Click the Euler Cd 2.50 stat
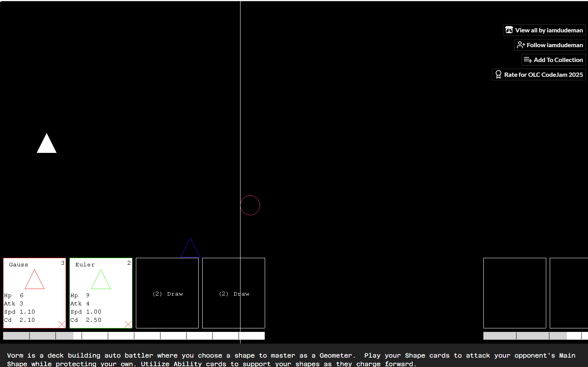 click(x=86, y=320)
